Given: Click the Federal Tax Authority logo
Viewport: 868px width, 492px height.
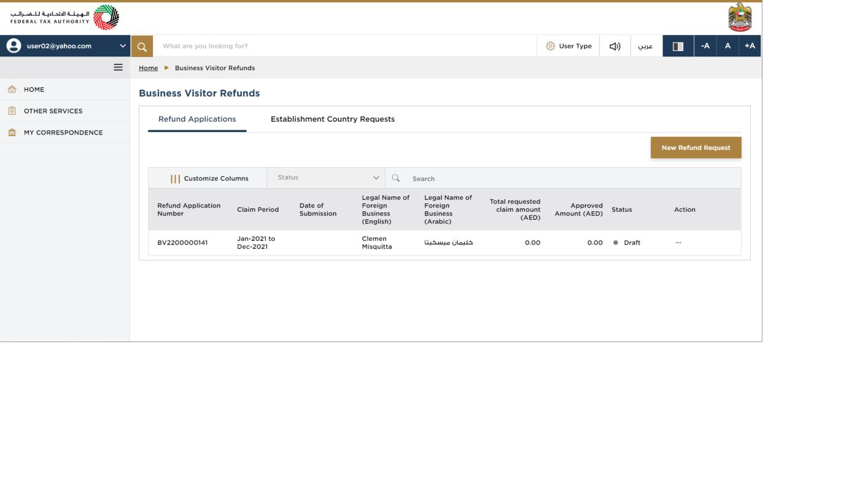Looking at the screenshot, I should (x=65, y=18).
